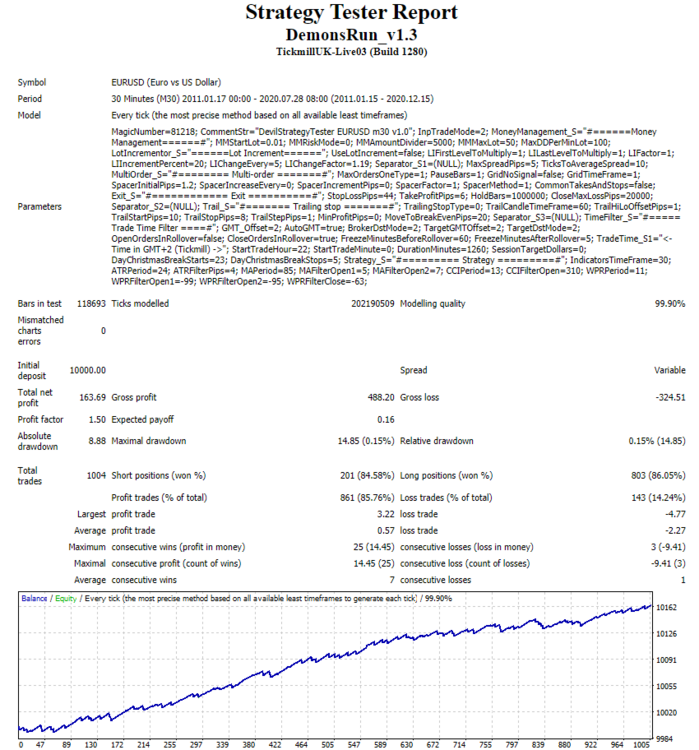Click the Equity legend label in chart
699x750 pixels.
(66, 598)
